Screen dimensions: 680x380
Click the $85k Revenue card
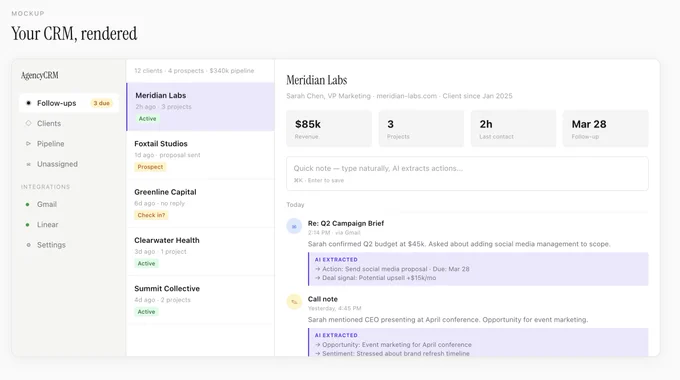click(329, 128)
